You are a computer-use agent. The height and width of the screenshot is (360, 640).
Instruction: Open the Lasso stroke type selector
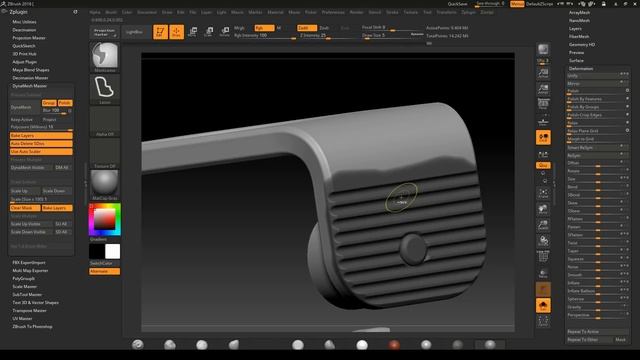click(x=105, y=89)
